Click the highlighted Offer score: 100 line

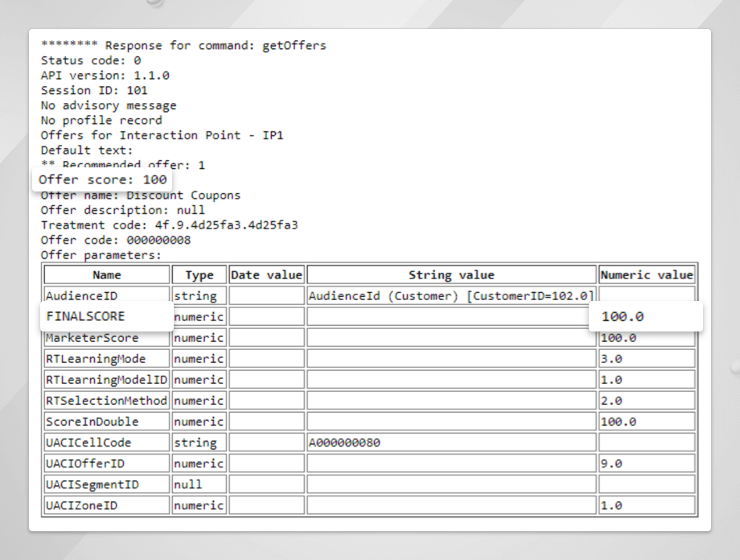point(103,179)
